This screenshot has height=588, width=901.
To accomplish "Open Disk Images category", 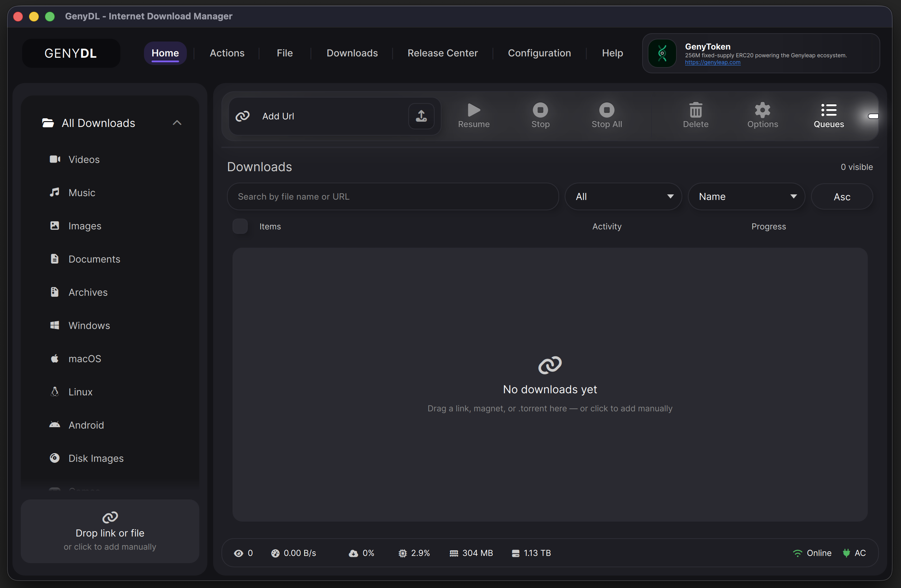I will click(110, 458).
